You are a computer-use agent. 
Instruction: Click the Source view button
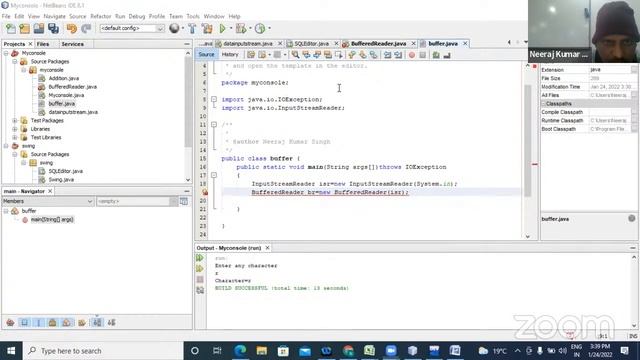tap(206, 54)
